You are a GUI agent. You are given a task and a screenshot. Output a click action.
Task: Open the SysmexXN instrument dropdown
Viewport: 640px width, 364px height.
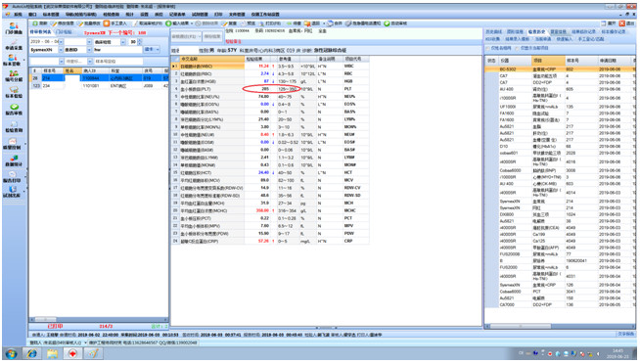coord(61,50)
